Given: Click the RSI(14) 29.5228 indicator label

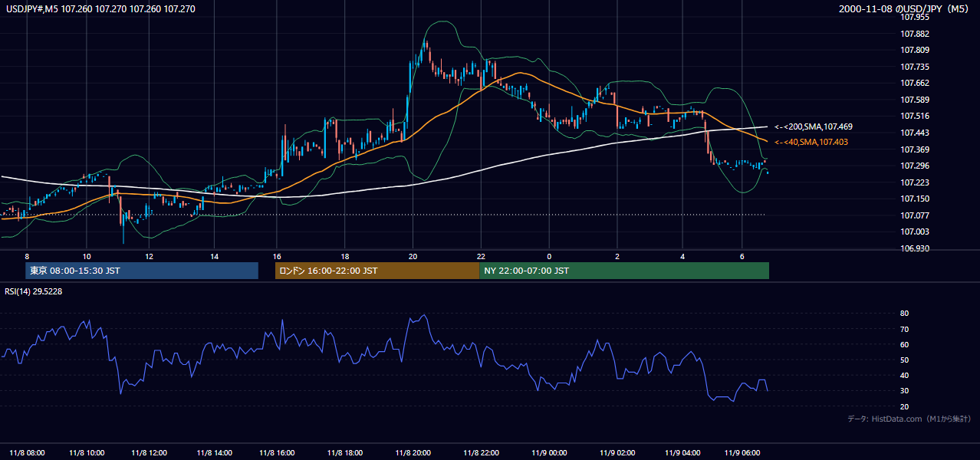Looking at the screenshot, I should coord(33,291).
